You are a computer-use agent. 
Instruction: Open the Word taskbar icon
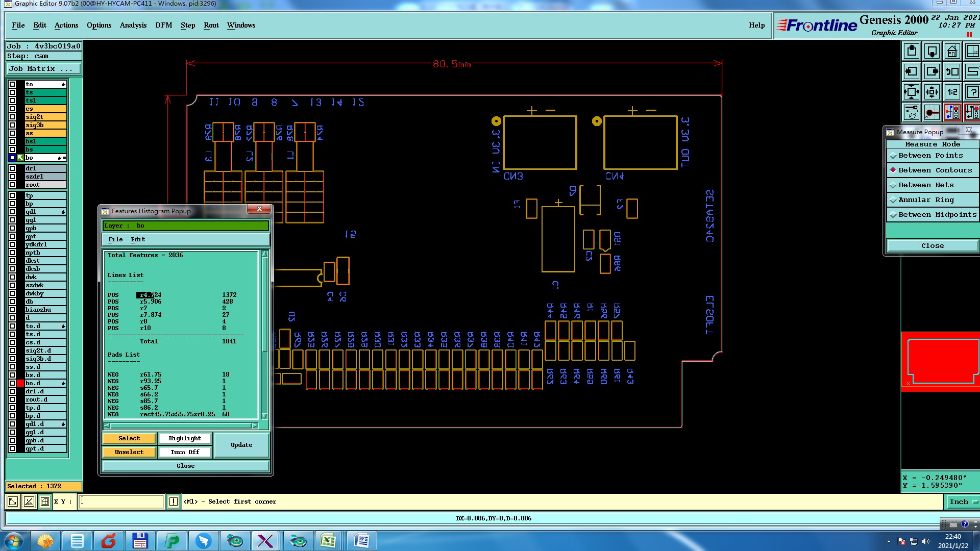click(x=361, y=541)
